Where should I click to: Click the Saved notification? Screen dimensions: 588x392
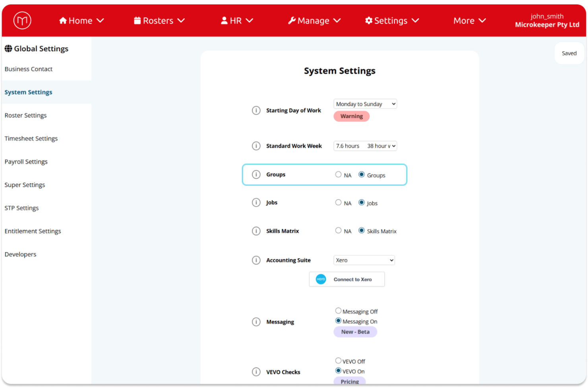click(x=569, y=53)
